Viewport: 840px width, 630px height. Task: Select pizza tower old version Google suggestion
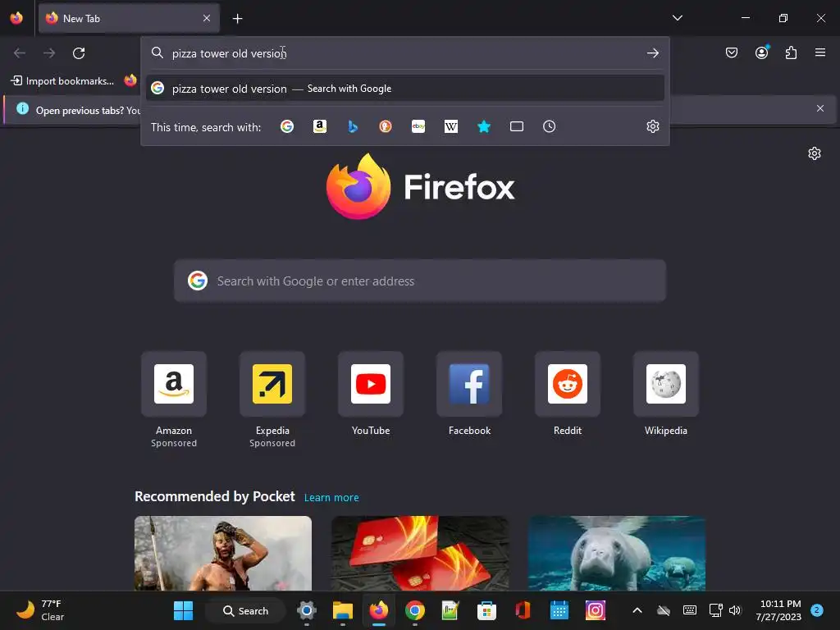coord(405,89)
